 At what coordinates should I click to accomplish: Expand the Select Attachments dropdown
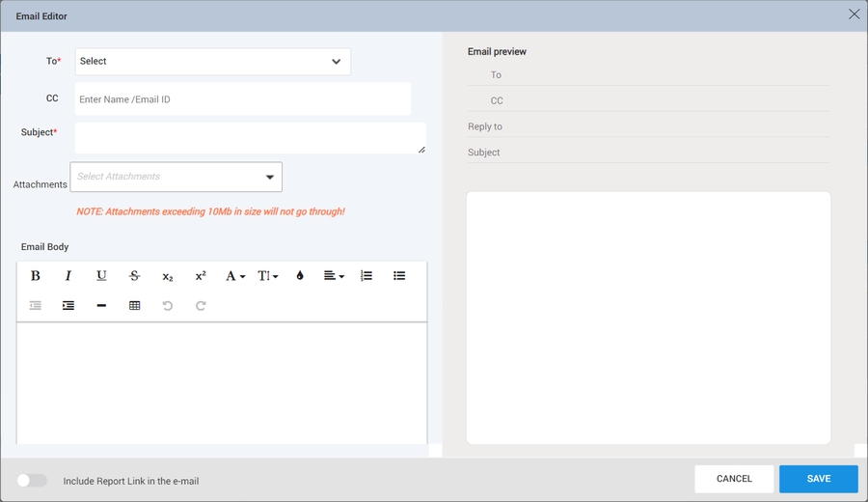point(176,177)
